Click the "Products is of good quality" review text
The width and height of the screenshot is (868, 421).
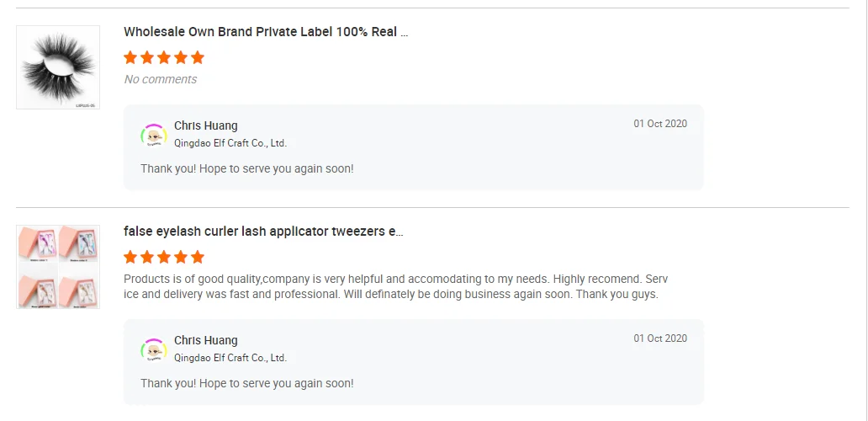(395, 286)
